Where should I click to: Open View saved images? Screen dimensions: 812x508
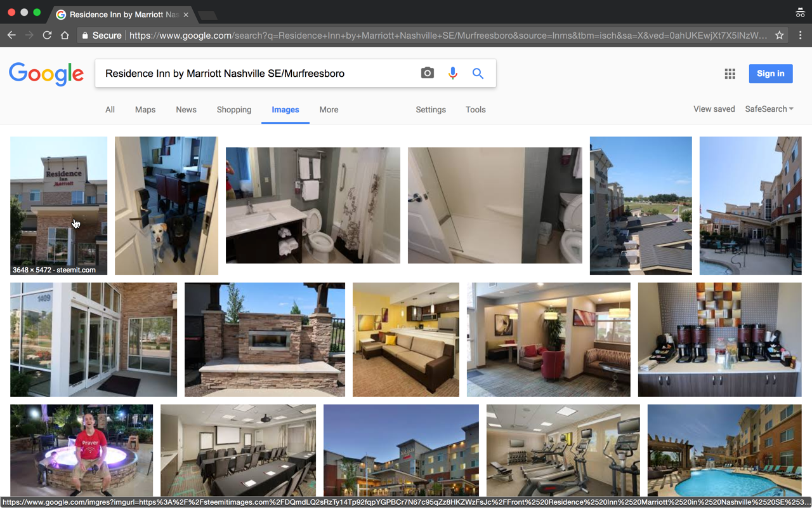coord(714,109)
